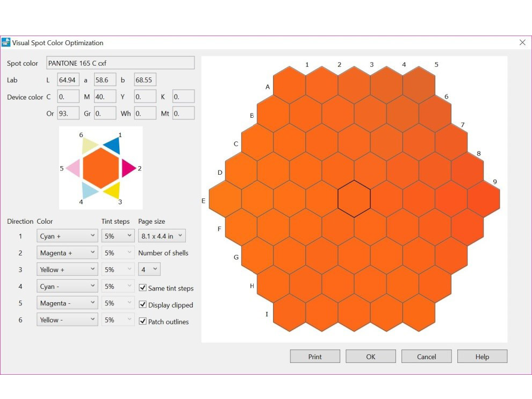
Task: Click the magenta triangle at direction 2
Action: [128, 168]
